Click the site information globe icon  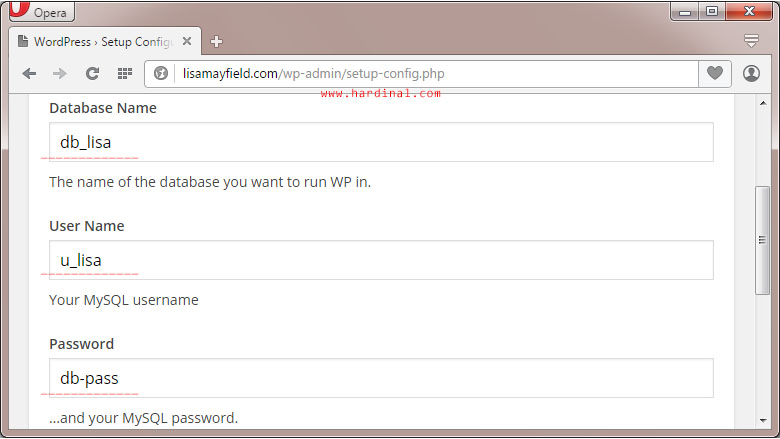[x=161, y=74]
